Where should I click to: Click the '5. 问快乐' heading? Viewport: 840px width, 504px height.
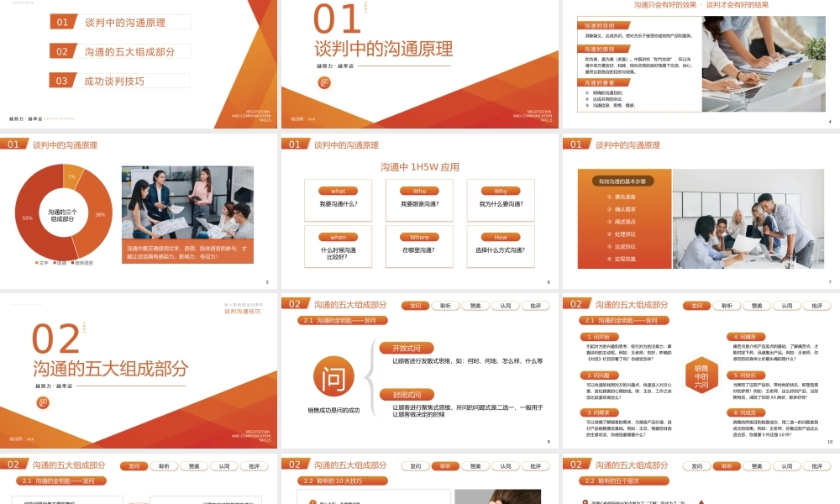click(746, 375)
